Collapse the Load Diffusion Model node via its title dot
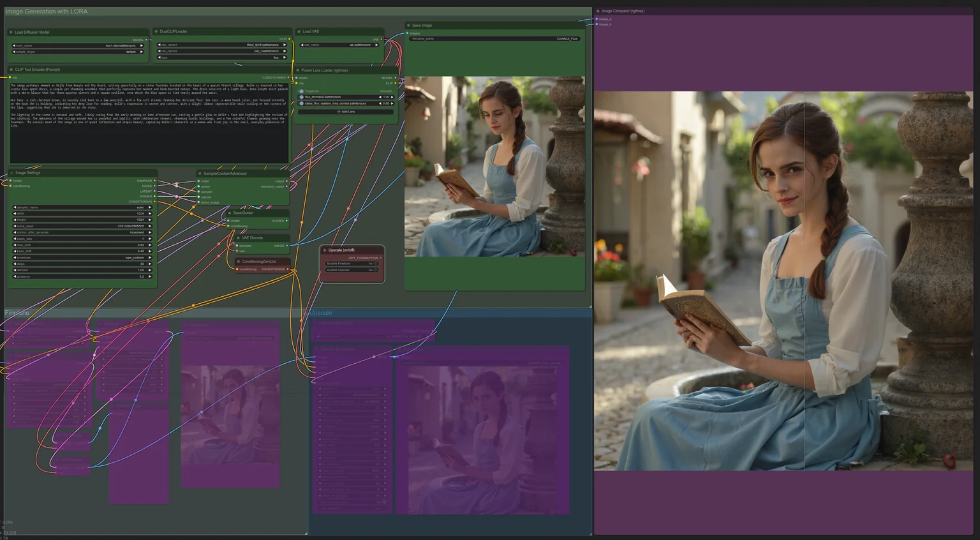The height and width of the screenshot is (540, 980). [x=11, y=32]
